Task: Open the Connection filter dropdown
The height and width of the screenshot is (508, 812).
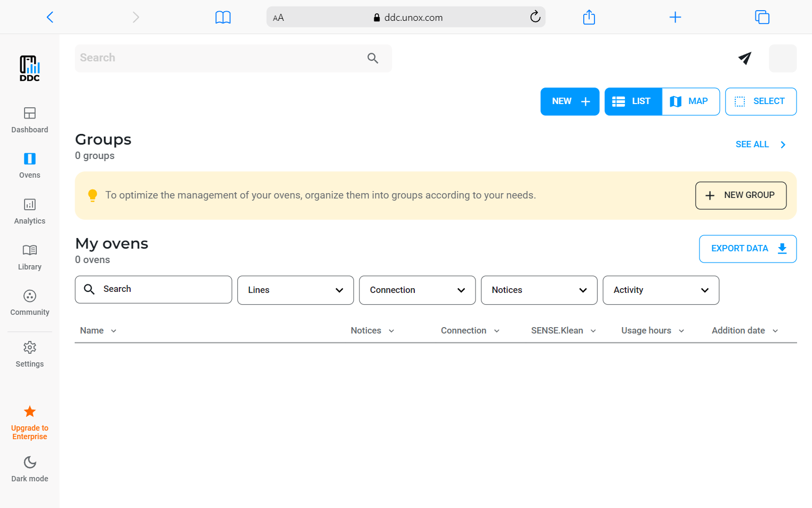Action: point(417,290)
